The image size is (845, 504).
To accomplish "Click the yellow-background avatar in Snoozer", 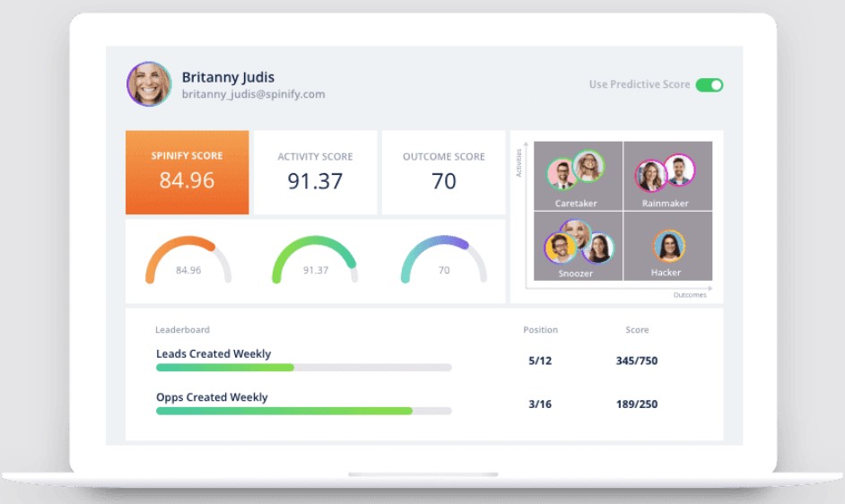I will coord(560,248).
